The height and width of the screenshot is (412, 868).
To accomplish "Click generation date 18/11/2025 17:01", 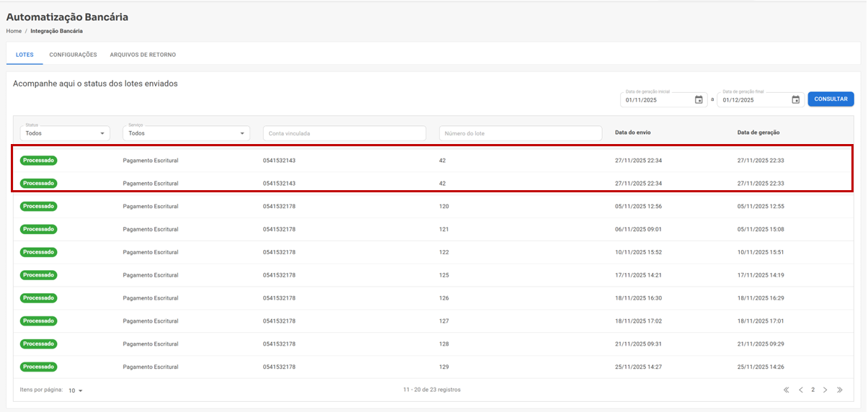I will tap(761, 321).
